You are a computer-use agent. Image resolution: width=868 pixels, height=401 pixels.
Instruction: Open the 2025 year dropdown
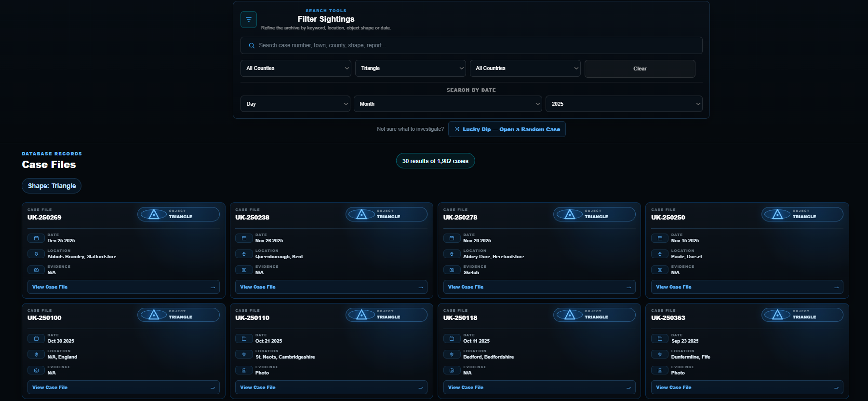[x=624, y=104]
